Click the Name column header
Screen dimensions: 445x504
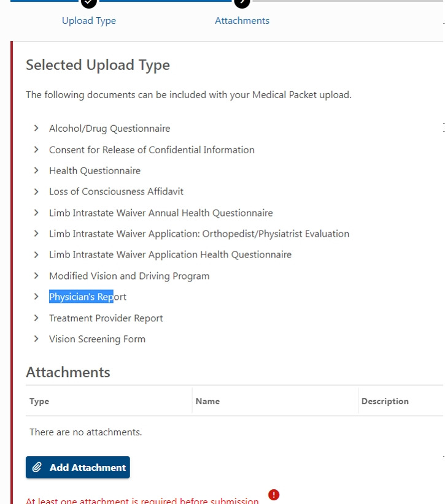207,401
